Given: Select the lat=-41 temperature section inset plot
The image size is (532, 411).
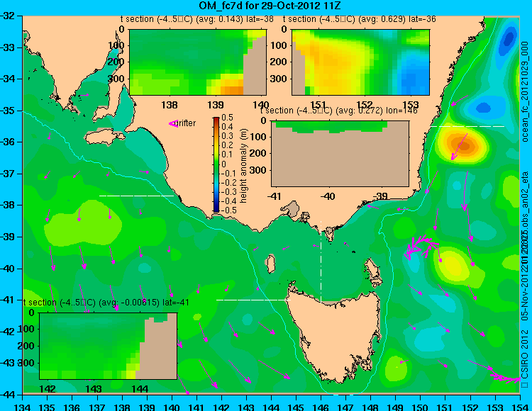Looking at the screenshot, I should coord(109,346).
